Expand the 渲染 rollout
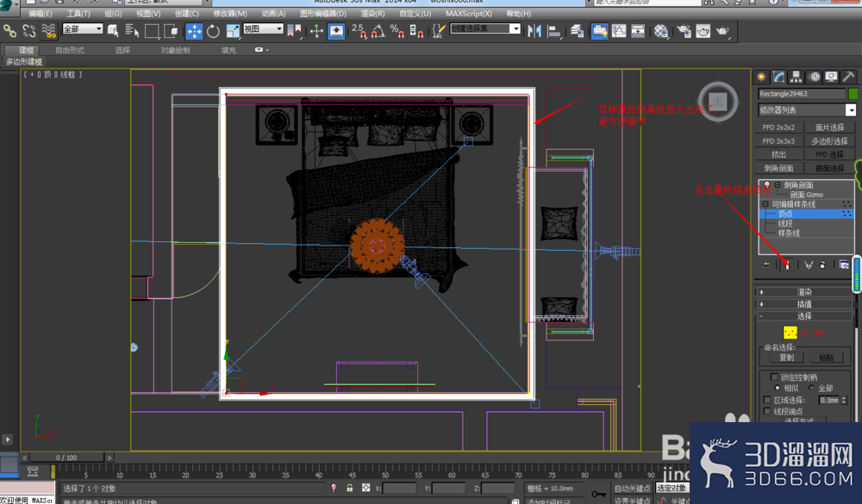Screen dimensions: 862x504 [x=805, y=292]
